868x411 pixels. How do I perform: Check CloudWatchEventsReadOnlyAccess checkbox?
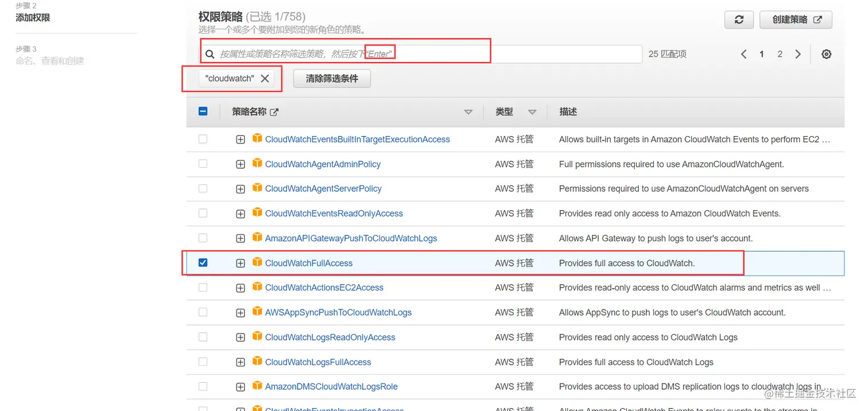[x=203, y=213]
